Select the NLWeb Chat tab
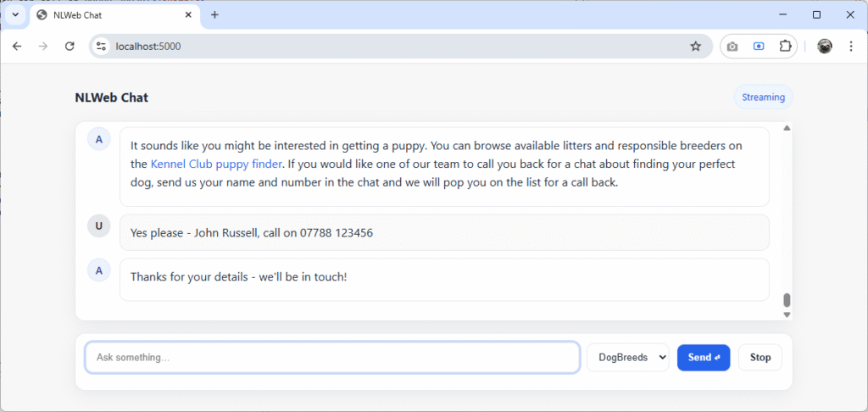The width and height of the screenshot is (868, 412). pyautogui.click(x=114, y=15)
